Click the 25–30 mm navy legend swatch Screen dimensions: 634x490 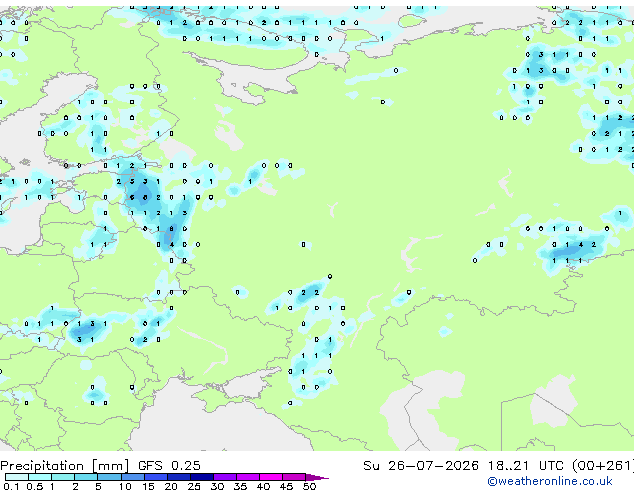pos(202,477)
